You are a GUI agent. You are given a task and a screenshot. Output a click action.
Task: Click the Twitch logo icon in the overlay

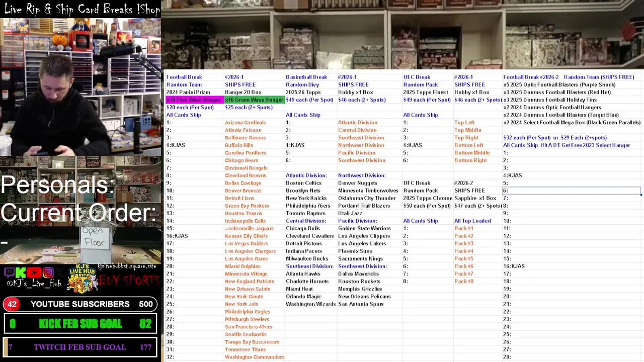click(9, 273)
